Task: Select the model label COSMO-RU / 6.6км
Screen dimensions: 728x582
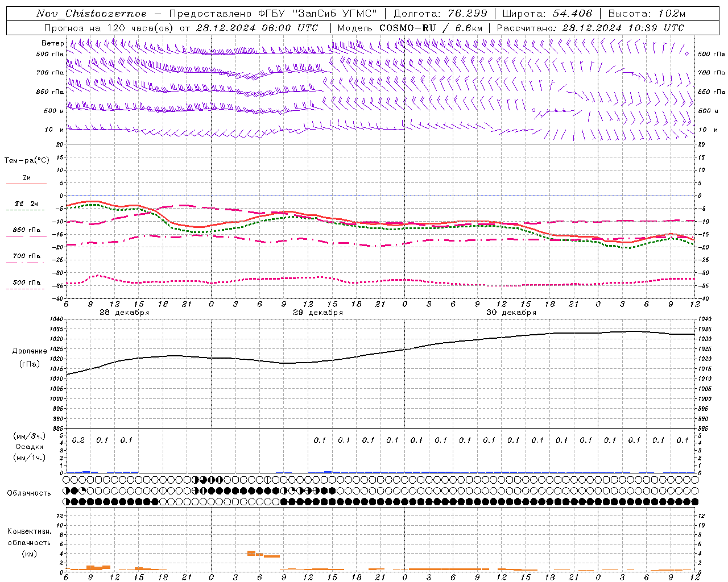Action: click(431, 28)
